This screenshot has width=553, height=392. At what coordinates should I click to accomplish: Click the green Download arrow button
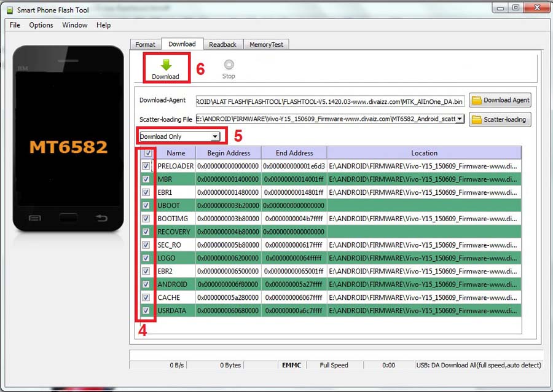pos(166,69)
